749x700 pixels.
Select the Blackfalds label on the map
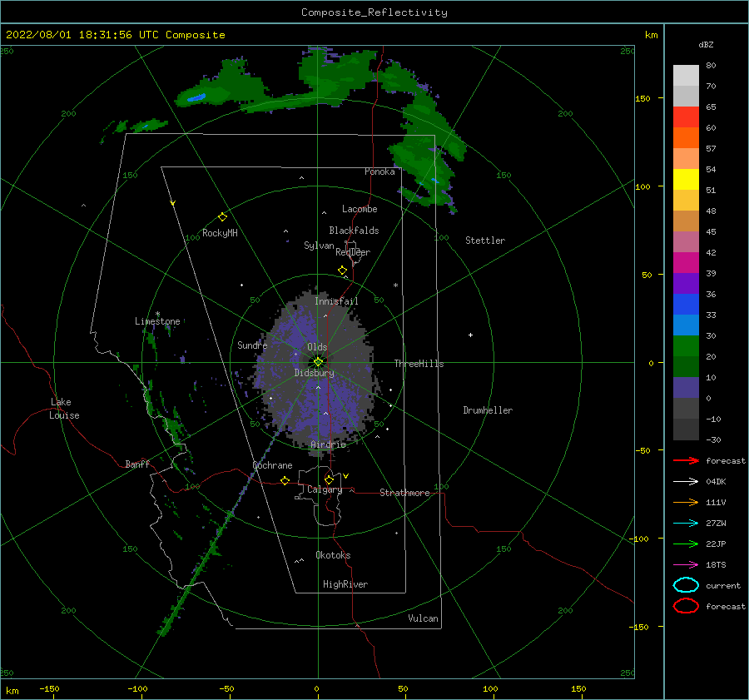point(354,231)
